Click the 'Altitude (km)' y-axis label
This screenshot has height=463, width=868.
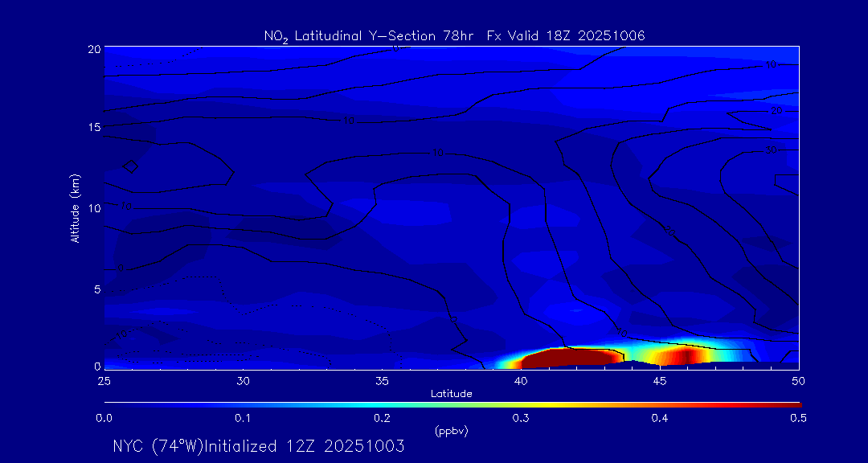75,207
